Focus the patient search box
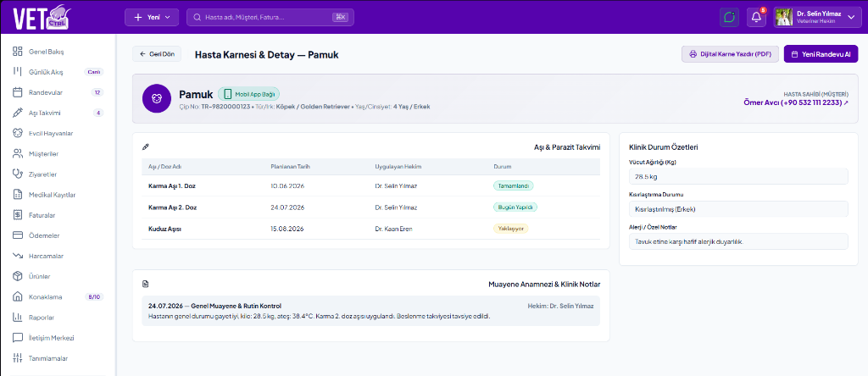This screenshot has width=868, height=376. coord(270,17)
